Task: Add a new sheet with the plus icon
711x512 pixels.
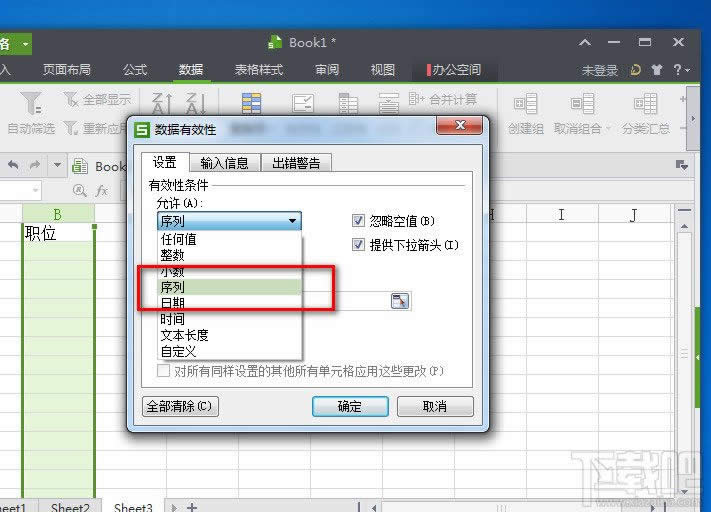Action: point(192,507)
